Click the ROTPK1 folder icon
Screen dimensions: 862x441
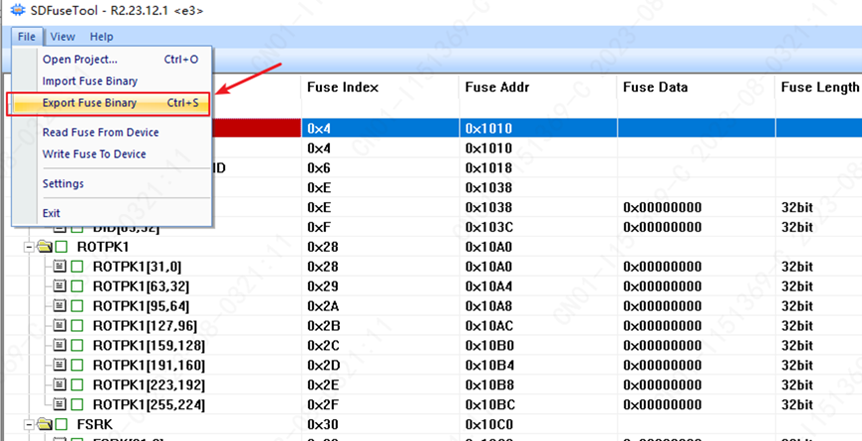44,246
